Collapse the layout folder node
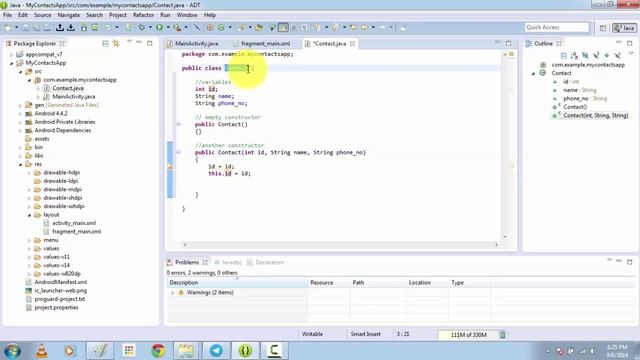 tap(29, 215)
